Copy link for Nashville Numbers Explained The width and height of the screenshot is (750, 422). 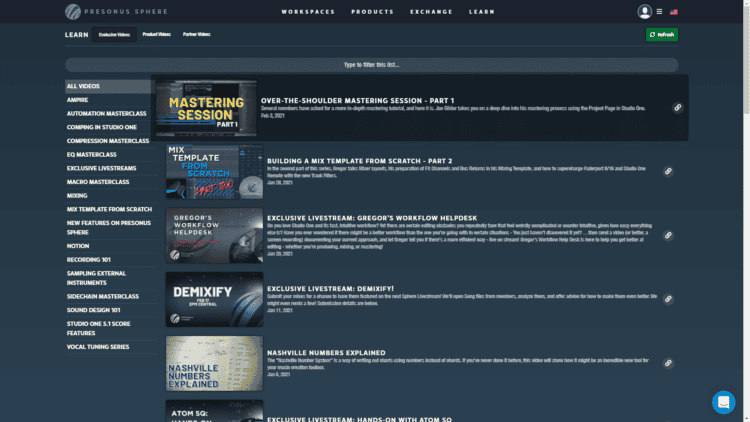[668, 363]
